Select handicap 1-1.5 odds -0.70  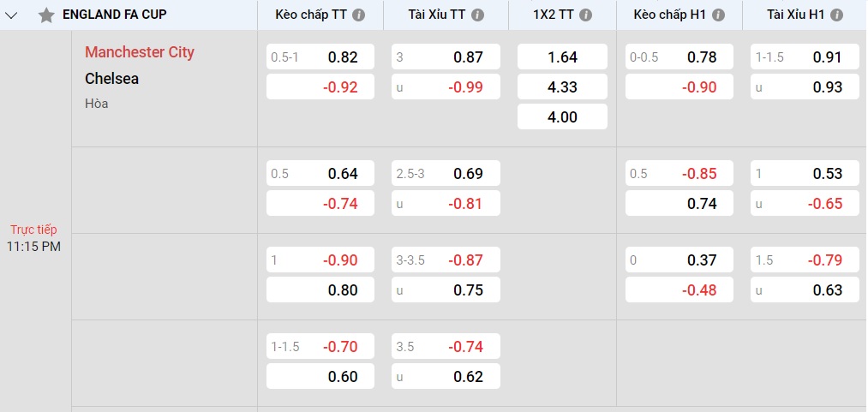pyautogui.click(x=320, y=347)
